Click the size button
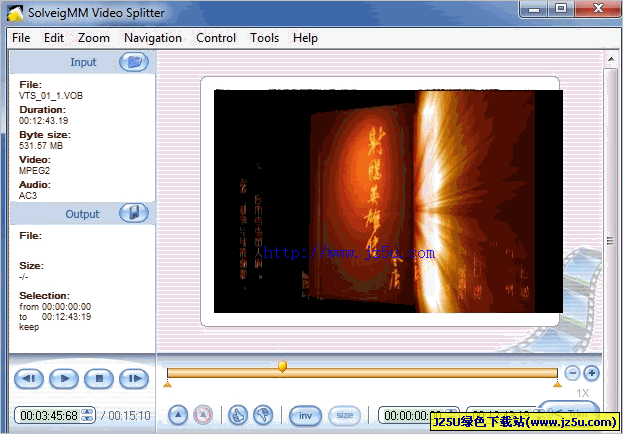 pyautogui.click(x=344, y=415)
